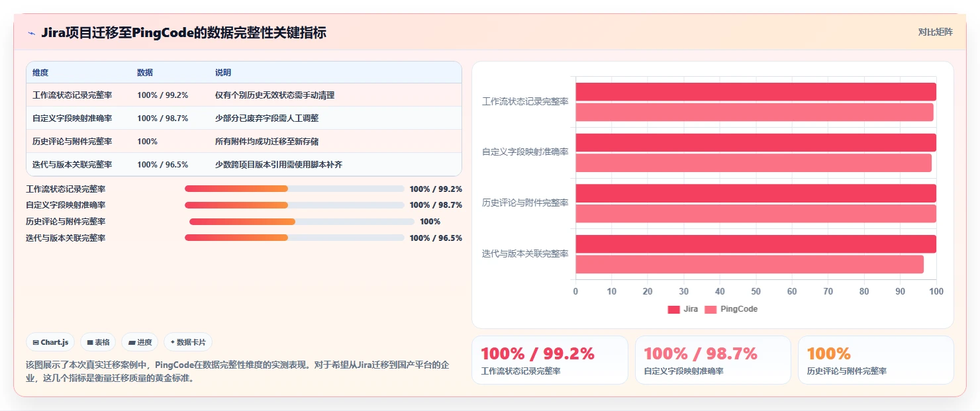Click the table cell 历史评论与附件完整率

click(72, 142)
